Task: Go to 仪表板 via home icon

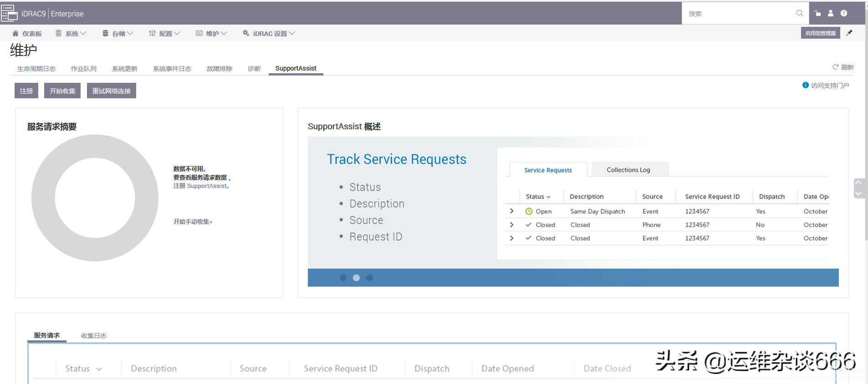Action: click(x=15, y=33)
